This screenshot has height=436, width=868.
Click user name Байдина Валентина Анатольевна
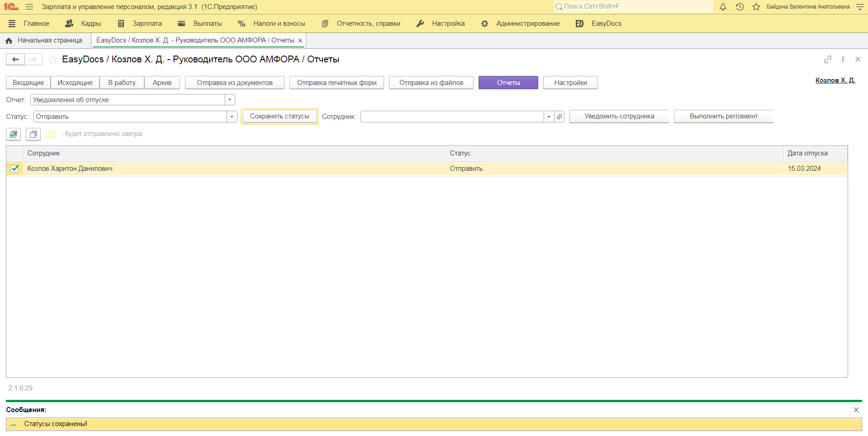click(x=808, y=7)
